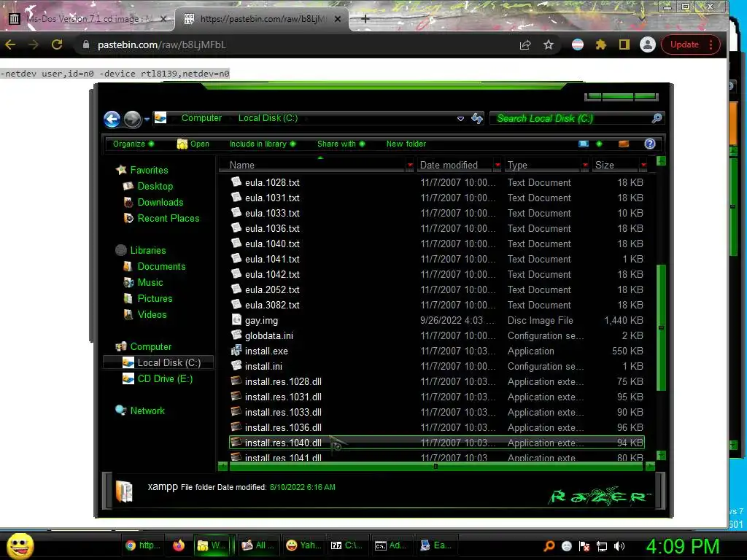Viewport: 747px width, 560px height.
Task: Click the install.res.1040.dll file icon
Action: click(x=236, y=443)
